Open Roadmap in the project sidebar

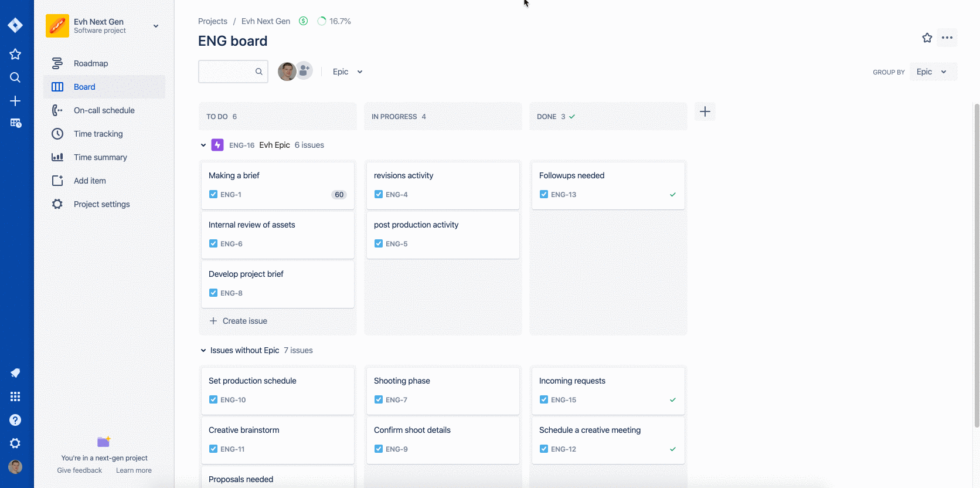[91, 63]
